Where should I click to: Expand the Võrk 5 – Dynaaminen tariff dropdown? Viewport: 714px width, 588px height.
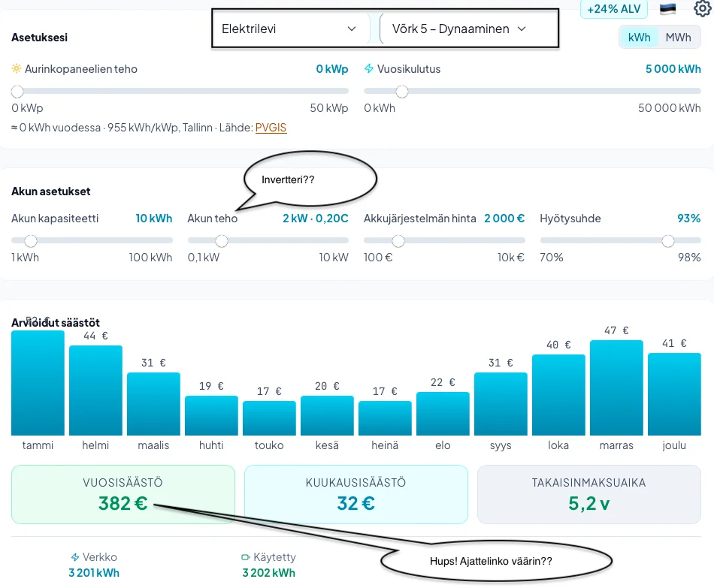click(x=460, y=29)
